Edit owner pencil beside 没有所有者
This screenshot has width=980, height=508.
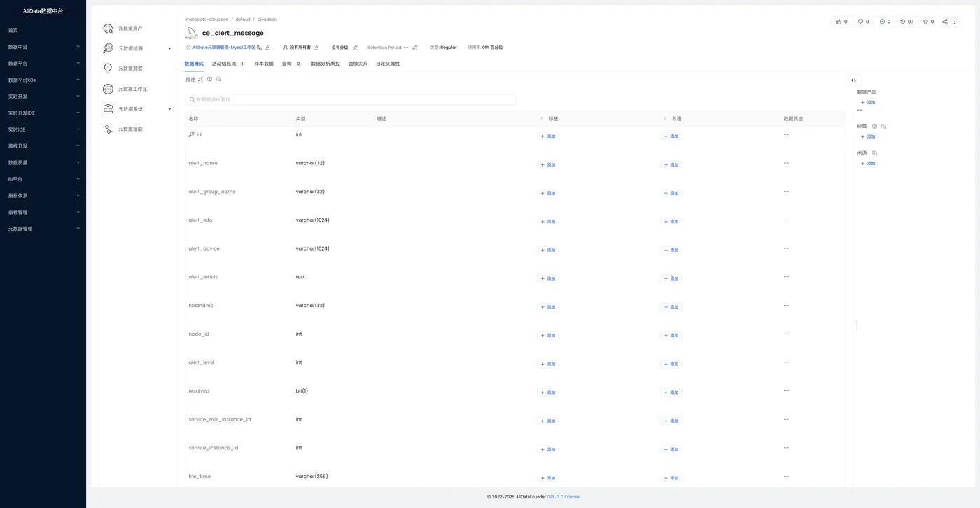pyautogui.click(x=316, y=48)
